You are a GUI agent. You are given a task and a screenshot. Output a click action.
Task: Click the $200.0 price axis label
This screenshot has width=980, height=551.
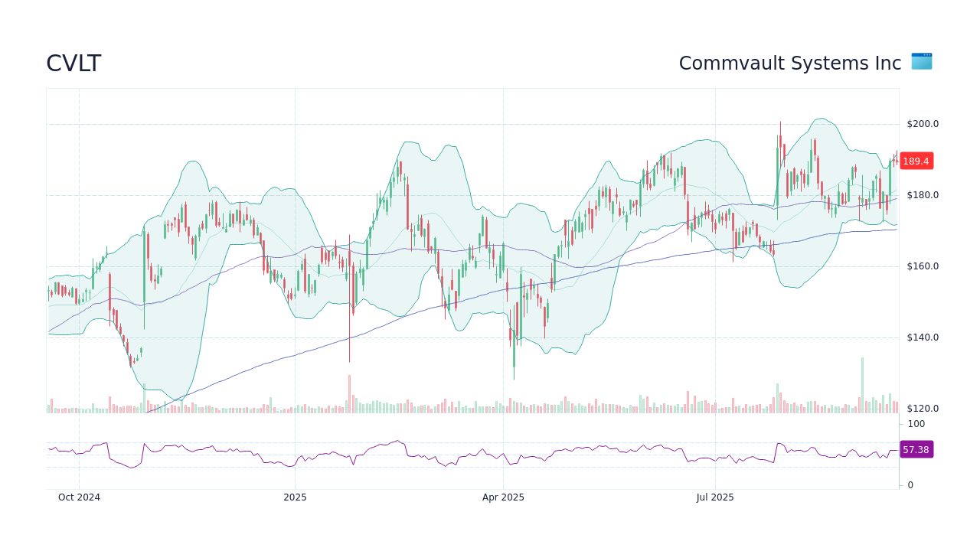923,124
